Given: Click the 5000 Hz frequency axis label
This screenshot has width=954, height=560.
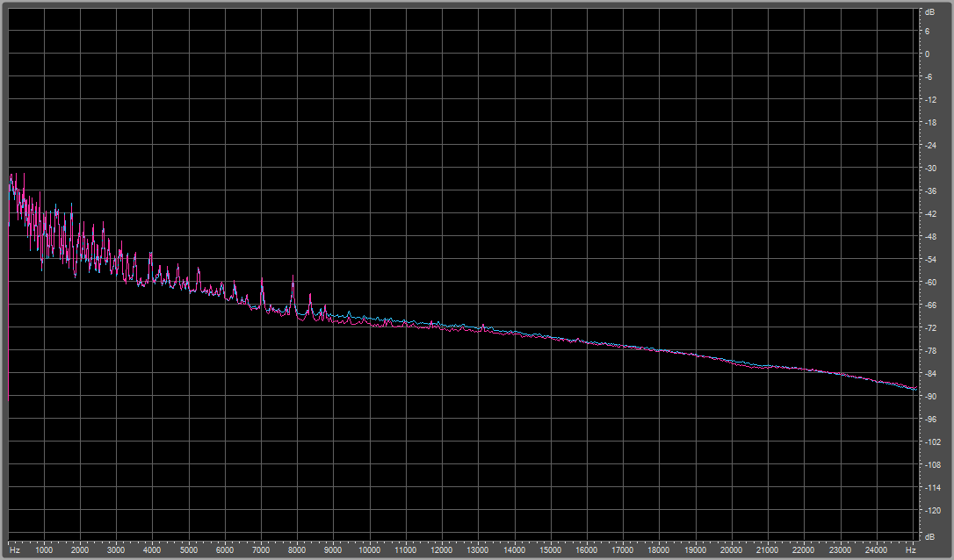Looking at the screenshot, I should [x=189, y=549].
